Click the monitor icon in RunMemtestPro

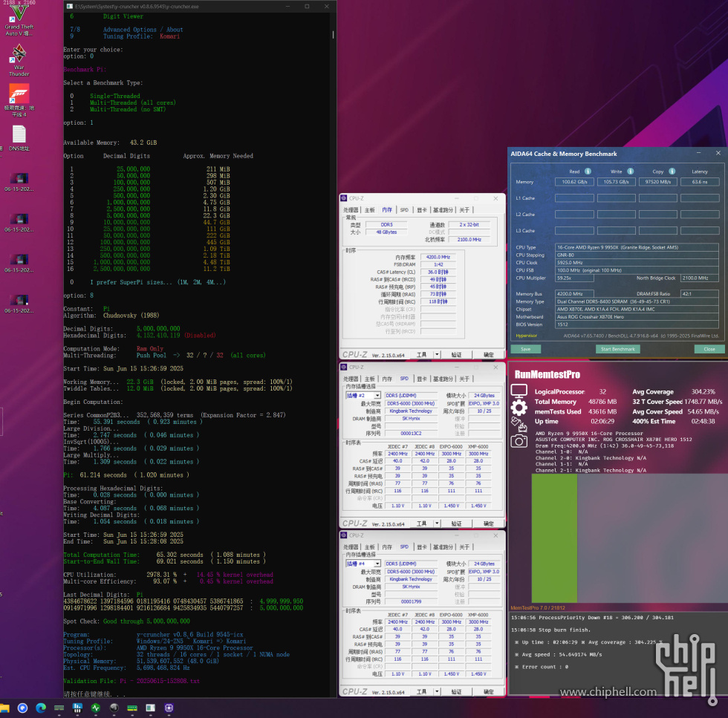[x=519, y=391]
